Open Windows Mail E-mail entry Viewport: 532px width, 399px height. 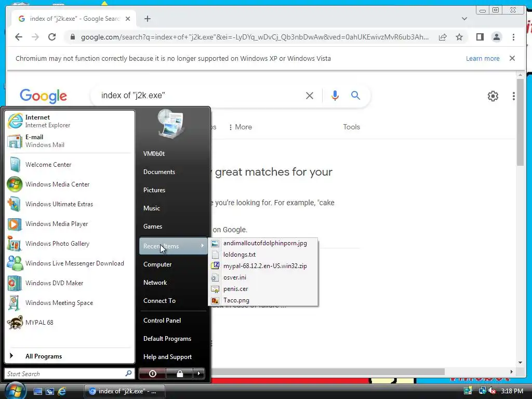click(70, 141)
